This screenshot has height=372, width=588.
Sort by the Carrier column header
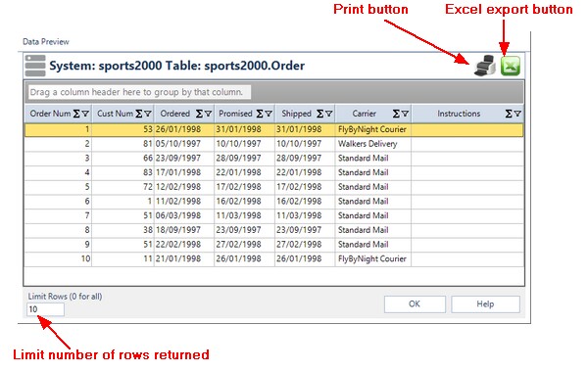point(365,114)
